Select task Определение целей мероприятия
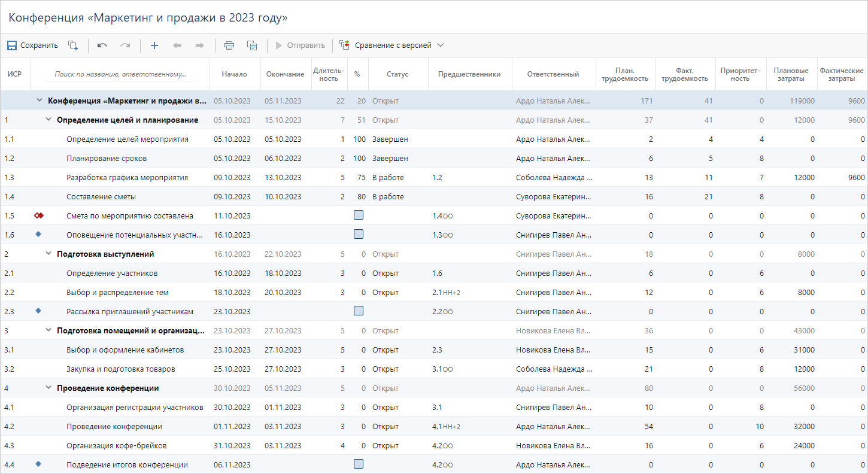This screenshot has width=868, height=474. [x=128, y=139]
